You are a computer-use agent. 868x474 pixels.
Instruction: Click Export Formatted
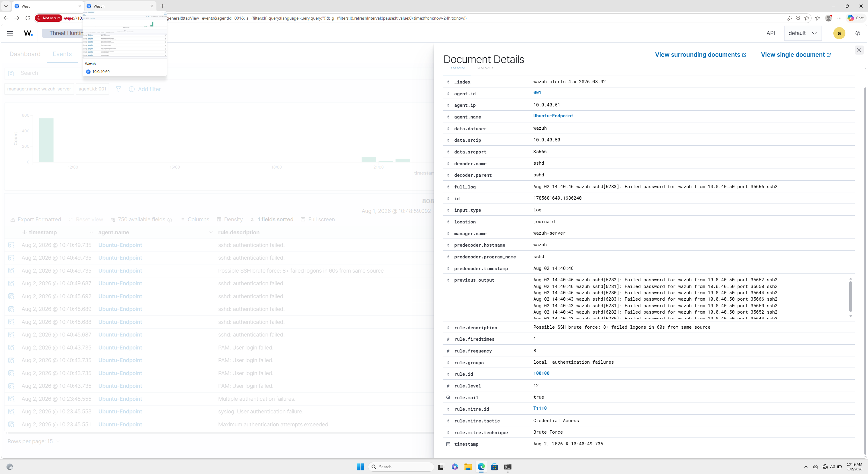click(x=36, y=220)
